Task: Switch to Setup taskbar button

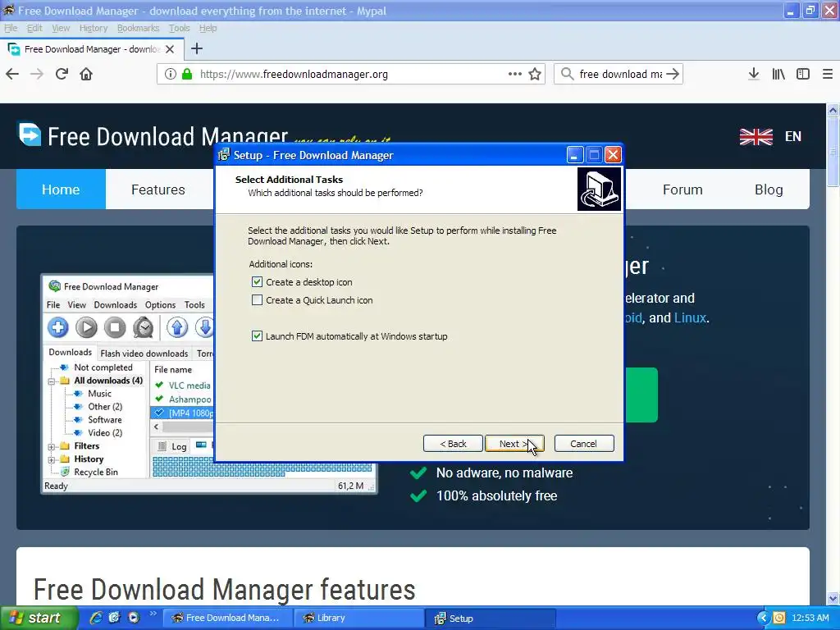Action: point(491,618)
